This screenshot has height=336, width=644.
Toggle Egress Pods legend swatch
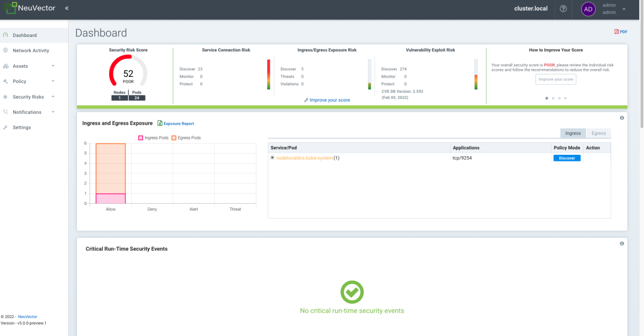tap(174, 138)
